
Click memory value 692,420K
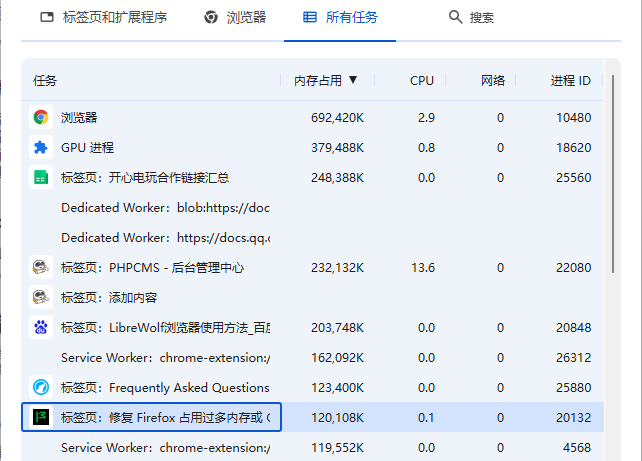tap(337, 118)
